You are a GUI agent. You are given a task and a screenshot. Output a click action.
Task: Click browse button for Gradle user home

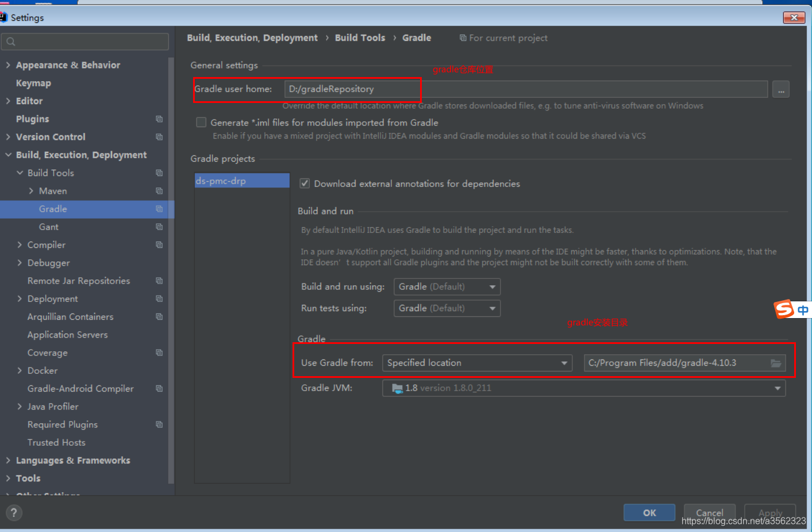click(x=780, y=90)
